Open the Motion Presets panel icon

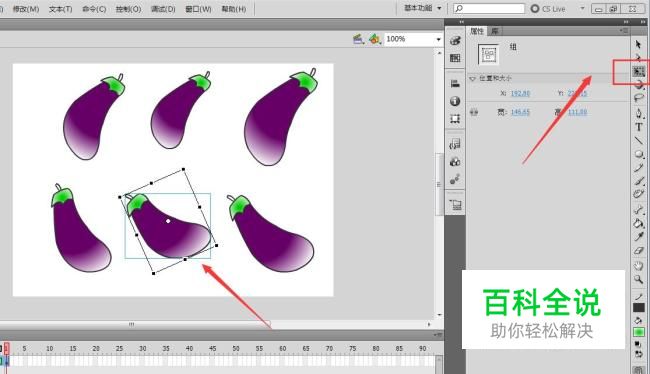(x=455, y=180)
